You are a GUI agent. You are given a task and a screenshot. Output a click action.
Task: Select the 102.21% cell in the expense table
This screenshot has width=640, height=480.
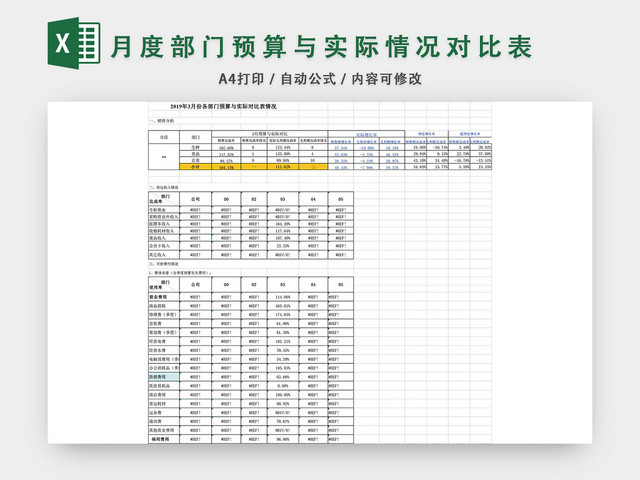282,341
